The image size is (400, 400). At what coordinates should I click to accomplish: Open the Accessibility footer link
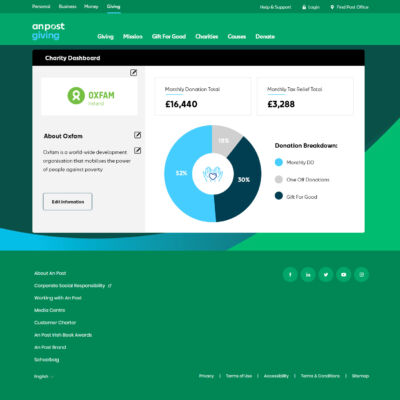(276, 376)
